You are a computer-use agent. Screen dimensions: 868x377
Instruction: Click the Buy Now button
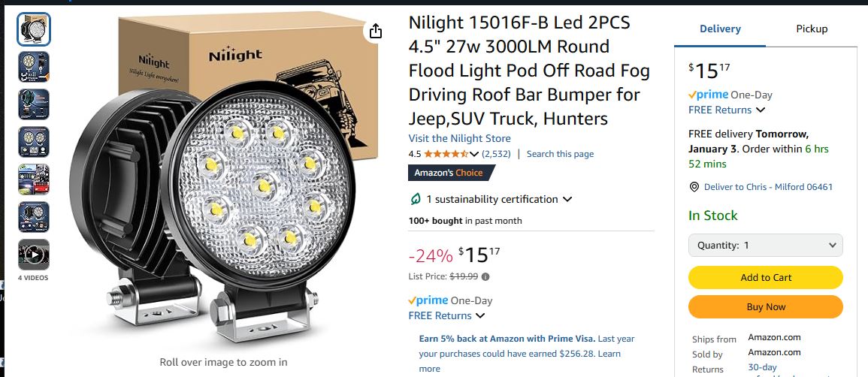[x=765, y=306]
